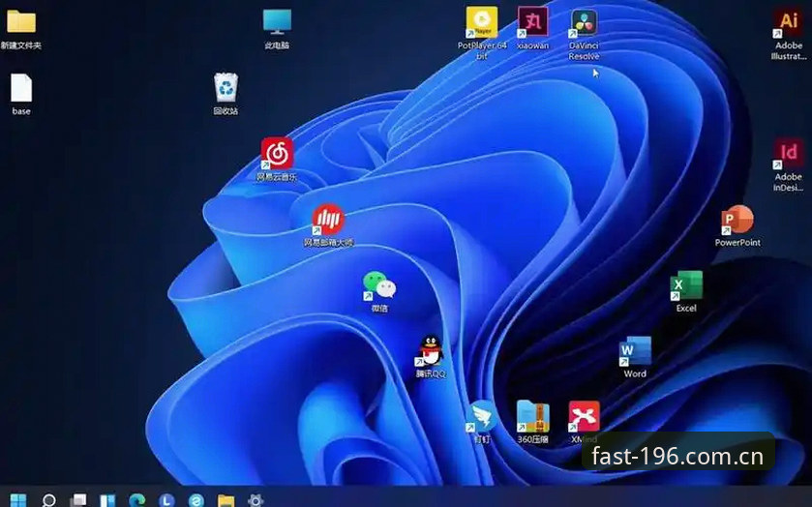
Task: Open the blue e browser taskbar icon
Action: (x=196, y=500)
